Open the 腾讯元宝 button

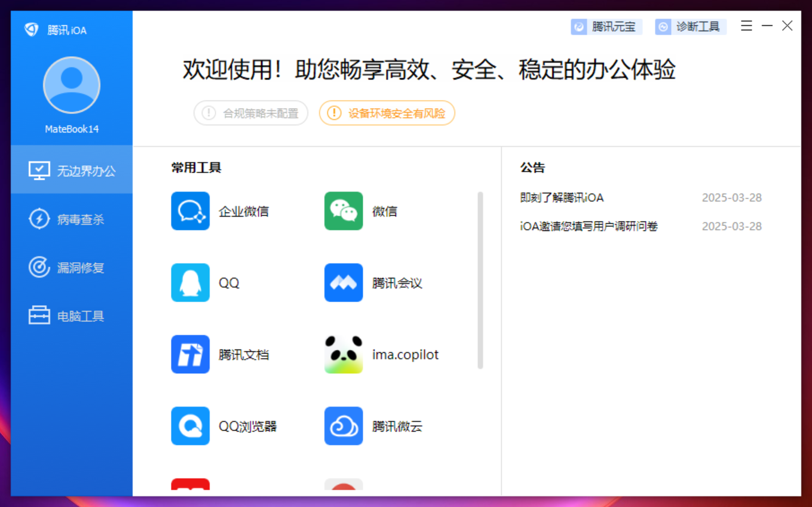[x=606, y=27]
